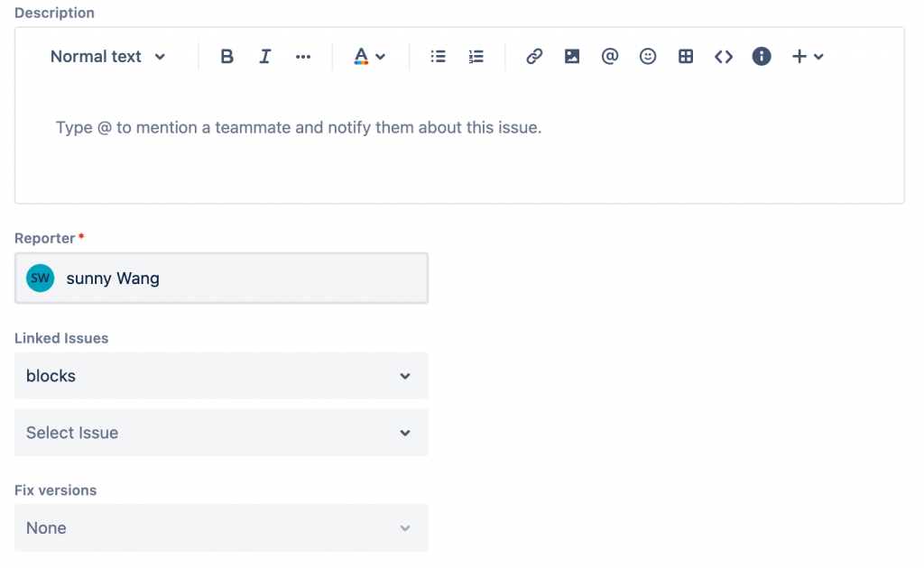The image size is (924, 568).
Task: Insert a numbered list
Action: coord(476,57)
